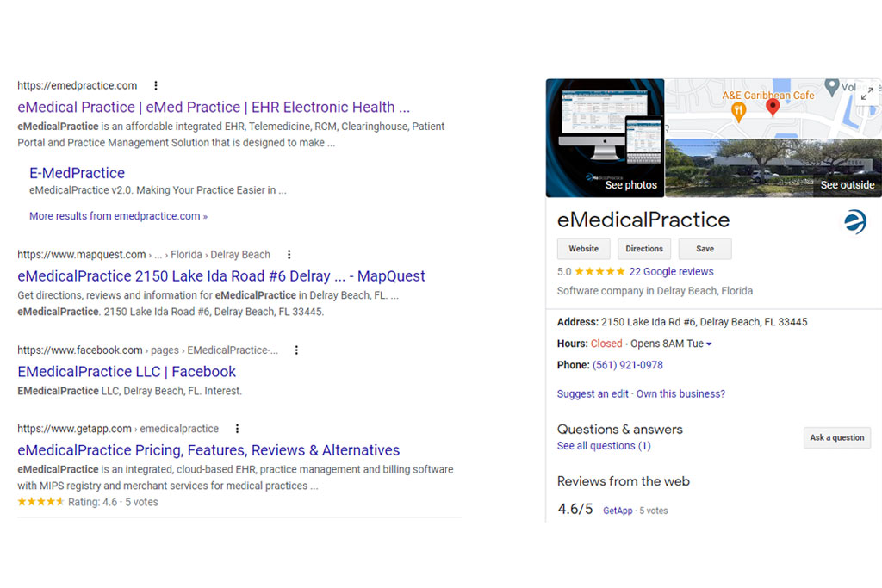
Task: Open the three-dot menu on the MapQuest result
Action: coord(289,255)
